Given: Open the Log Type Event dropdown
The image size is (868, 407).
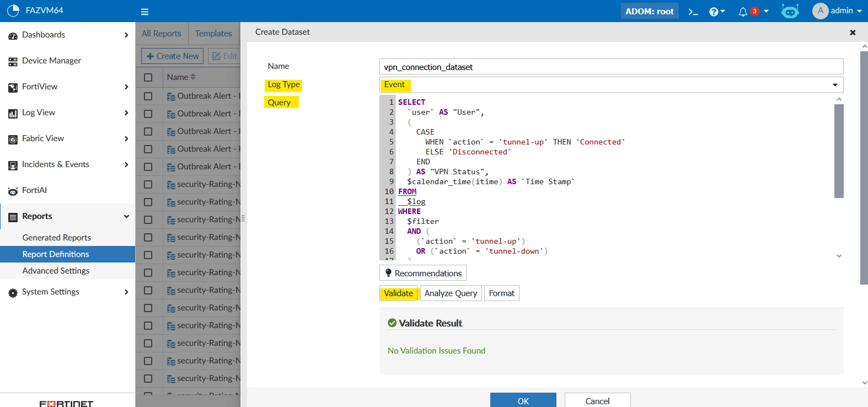Looking at the screenshot, I should (612, 85).
